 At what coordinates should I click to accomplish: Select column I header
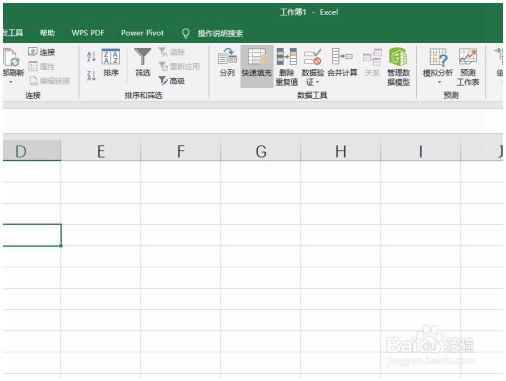(x=420, y=151)
